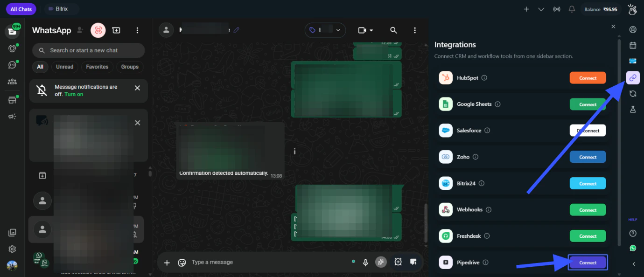The image size is (644, 277).
Task: Connect the Freshdesk integration
Action: pyautogui.click(x=588, y=236)
